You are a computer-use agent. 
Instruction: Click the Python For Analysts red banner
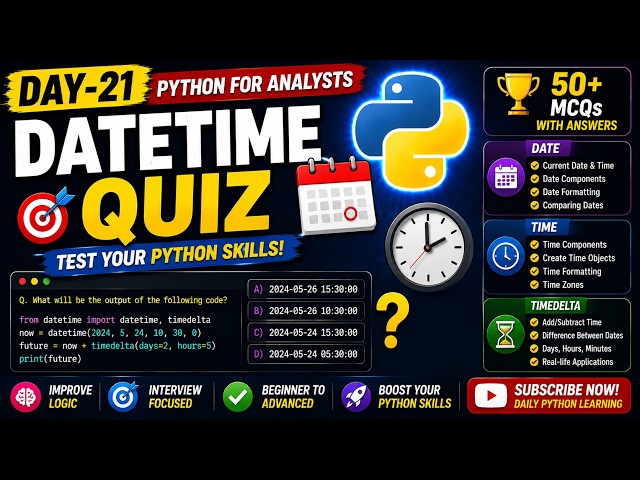(x=255, y=84)
